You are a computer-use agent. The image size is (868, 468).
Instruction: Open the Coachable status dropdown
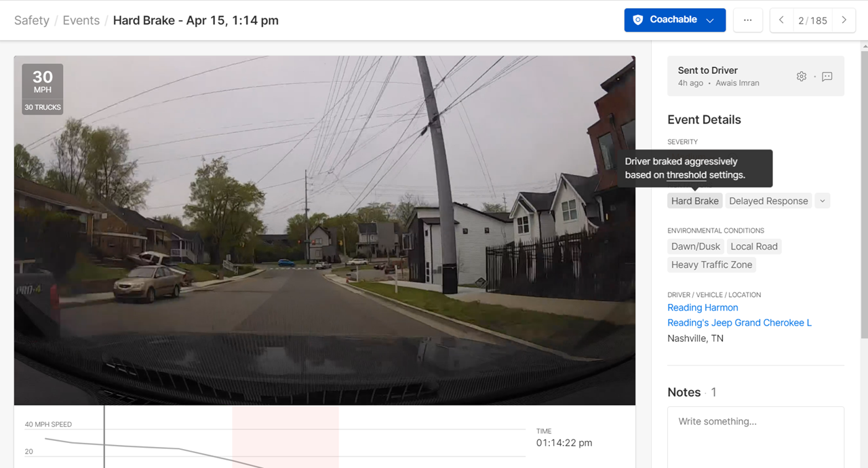tap(675, 20)
